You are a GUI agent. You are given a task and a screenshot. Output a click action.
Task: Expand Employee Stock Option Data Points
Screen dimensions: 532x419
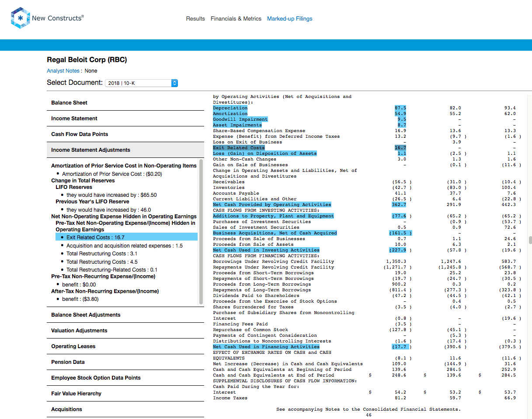click(125, 378)
